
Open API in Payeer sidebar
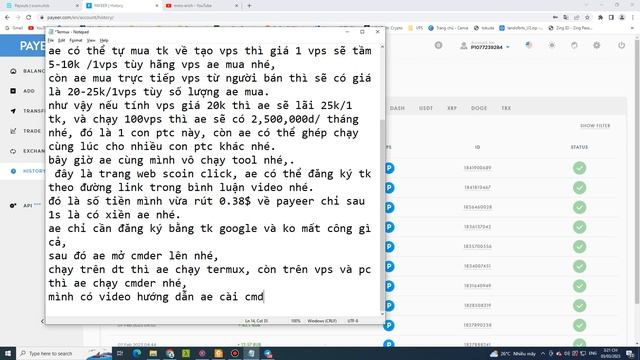[x=24, y=205]
